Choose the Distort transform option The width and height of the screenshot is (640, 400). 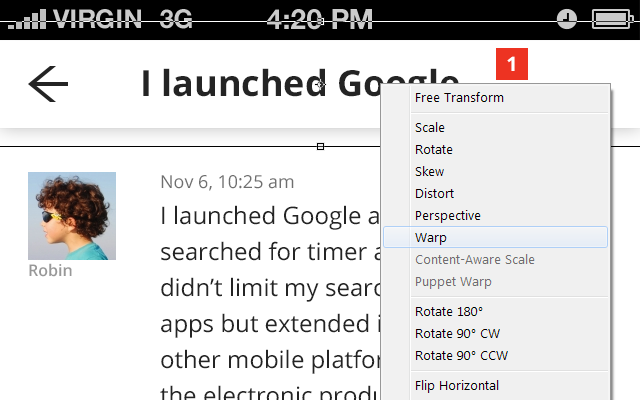pyautogui.click(x=434, y=194)
